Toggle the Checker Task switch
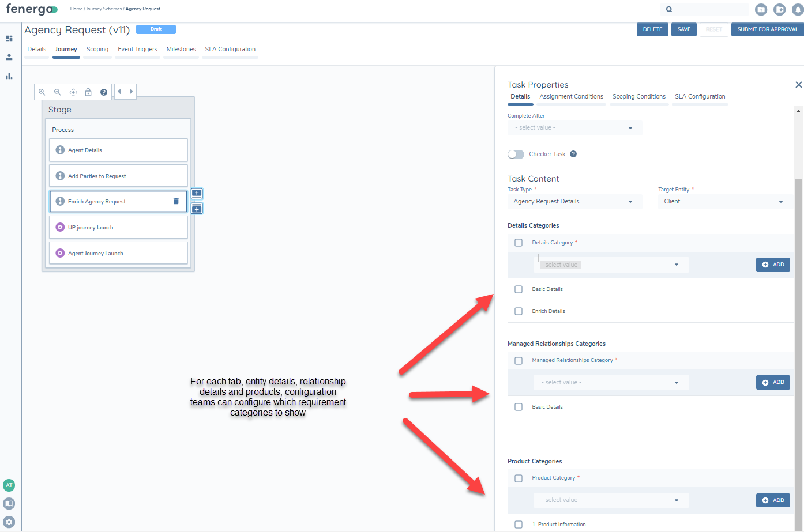This screenshot has width=804, height=532. (x=516, y=154)
